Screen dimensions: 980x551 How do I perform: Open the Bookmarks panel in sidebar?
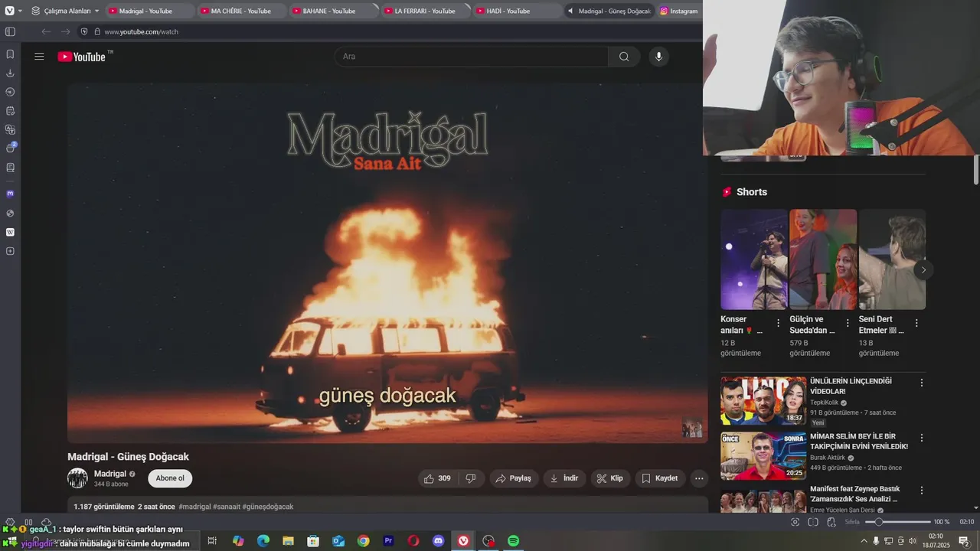coord(10,54)
